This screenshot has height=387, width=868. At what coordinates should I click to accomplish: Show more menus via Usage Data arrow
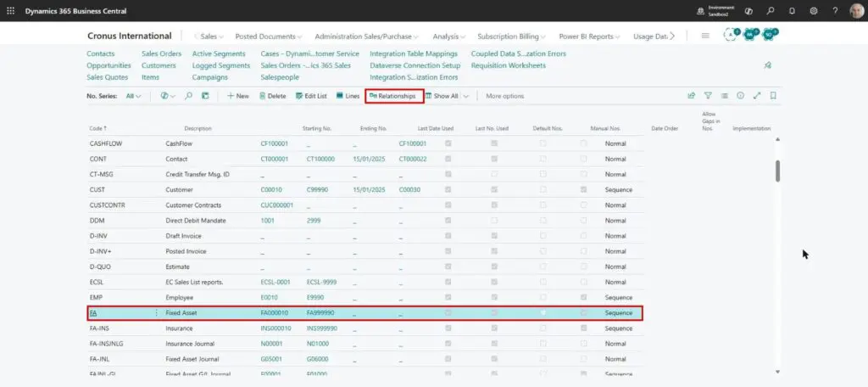pyautogui.click(x=672, y=36)
